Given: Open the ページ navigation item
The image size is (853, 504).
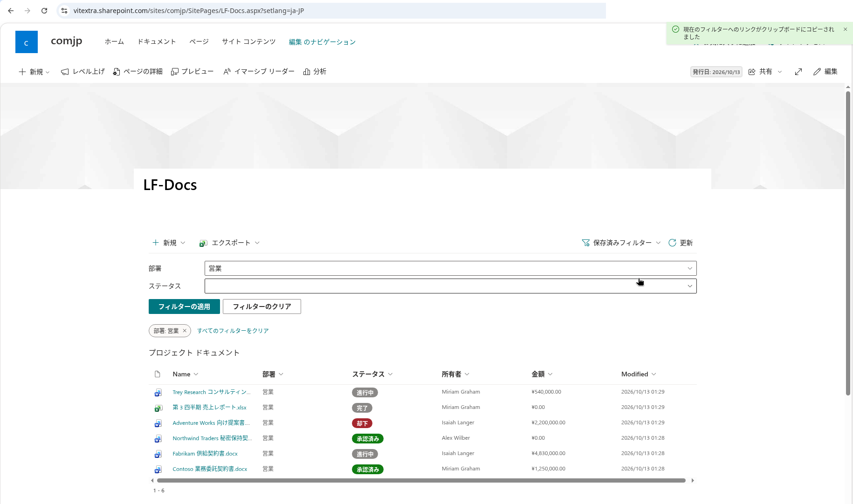Looking at the screenshot, I should 199,42.
